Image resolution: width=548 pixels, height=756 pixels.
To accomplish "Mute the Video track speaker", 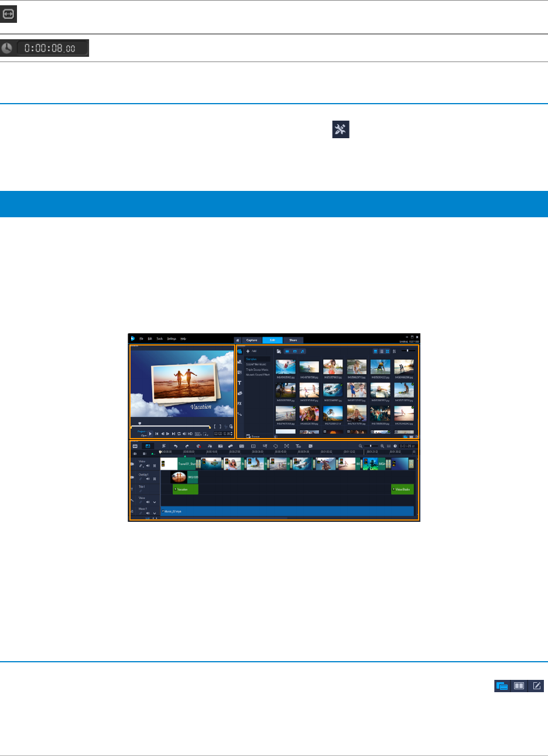I will (x=148, y=466).
